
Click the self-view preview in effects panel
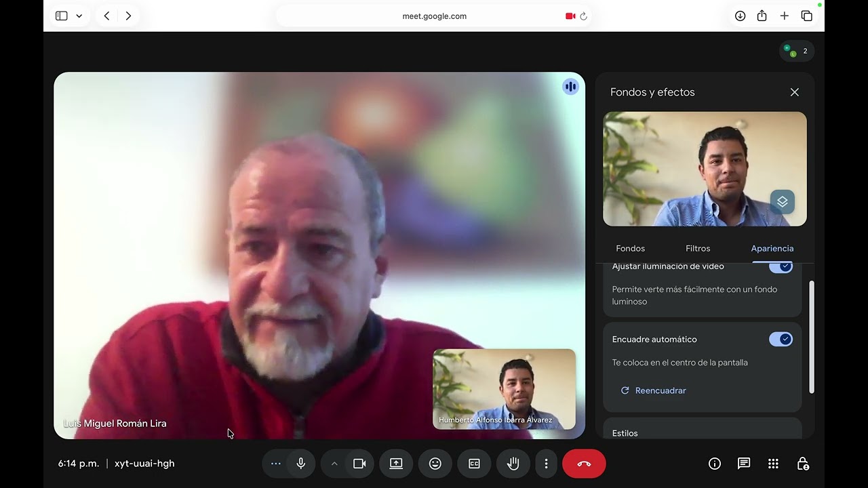point(705,169)
